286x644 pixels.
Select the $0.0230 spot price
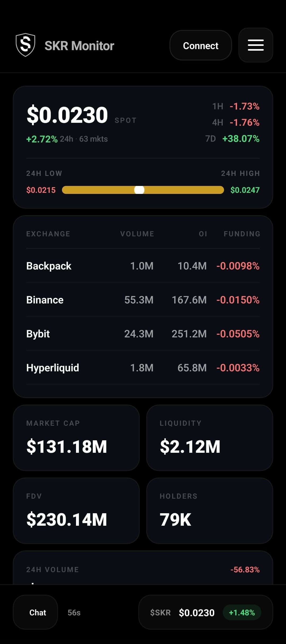[x=67, y=115]
